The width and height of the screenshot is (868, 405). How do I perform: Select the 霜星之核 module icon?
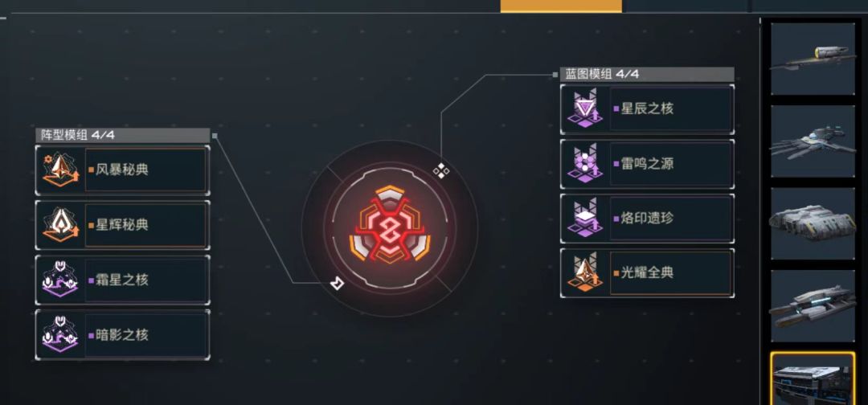click(x=61, y=280)
